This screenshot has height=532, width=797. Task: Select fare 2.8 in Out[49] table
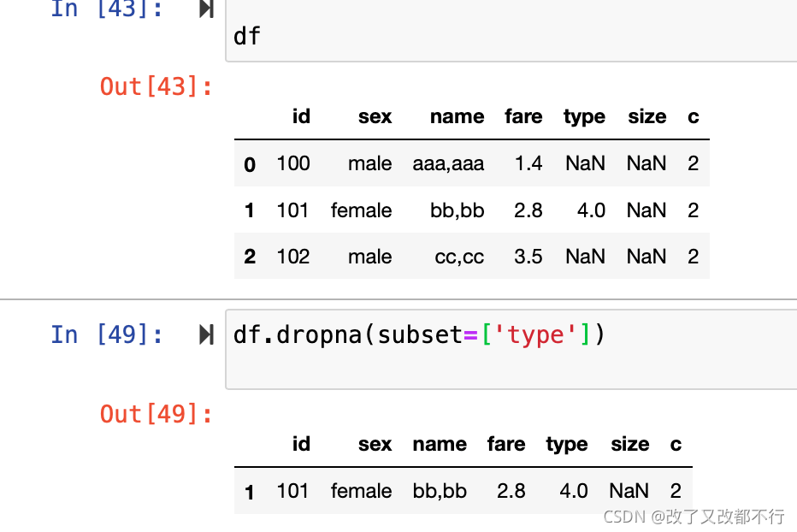(x=511, y=491)
